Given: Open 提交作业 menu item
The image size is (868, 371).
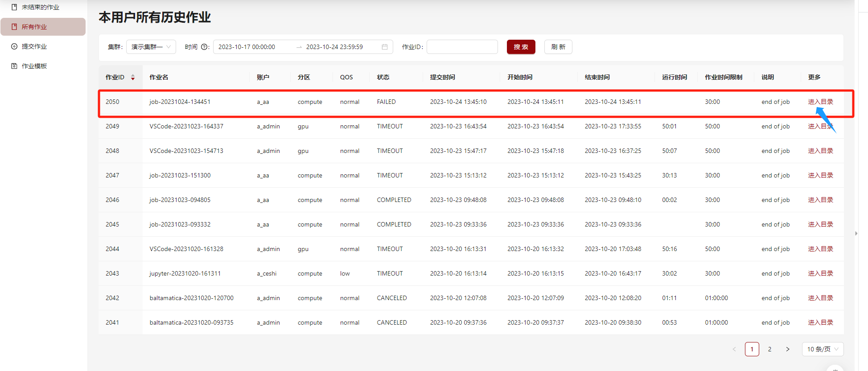Looking at the screenshot, I should (34, 46).
